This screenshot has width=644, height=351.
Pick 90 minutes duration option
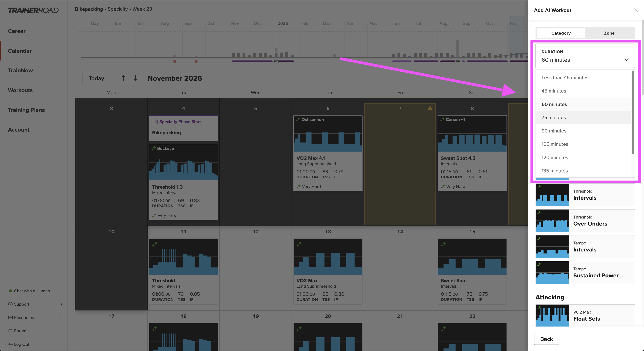(x=583, y=131)
